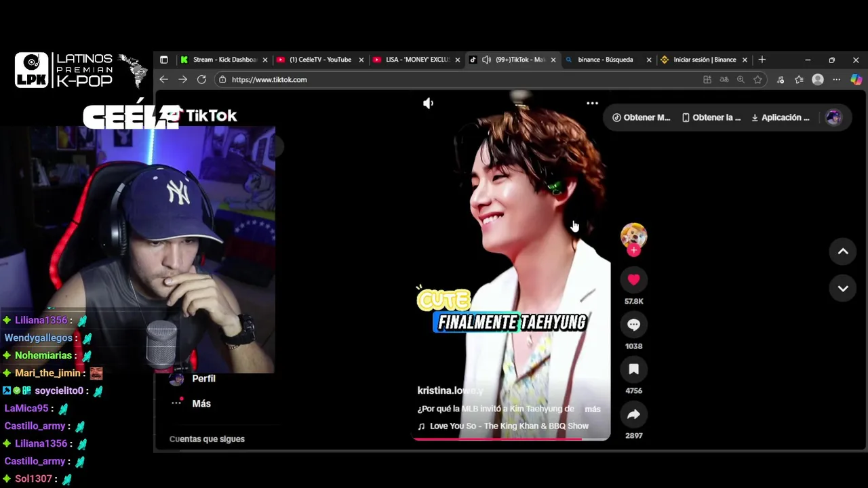Click the chat name Nohemiarias
Image resolution: width=868 pixels, height=488 pixels.
coord(43,355)
